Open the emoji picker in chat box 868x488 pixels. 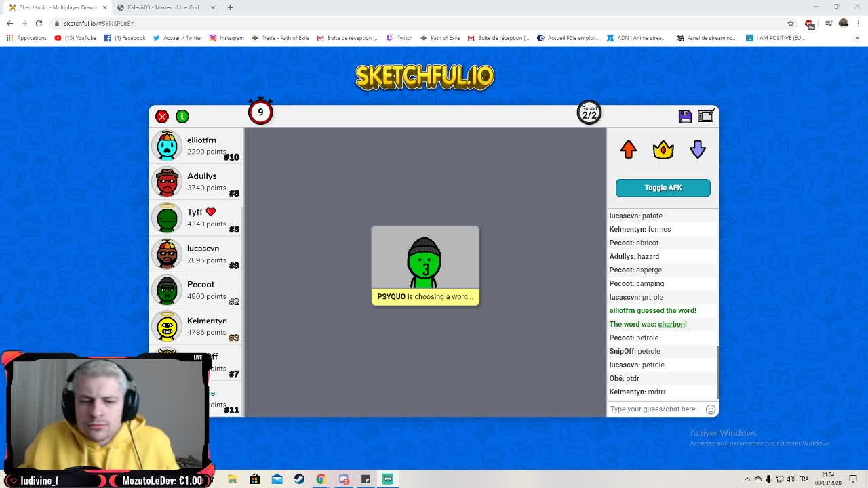pyautogui.click(x=710, y=409)
